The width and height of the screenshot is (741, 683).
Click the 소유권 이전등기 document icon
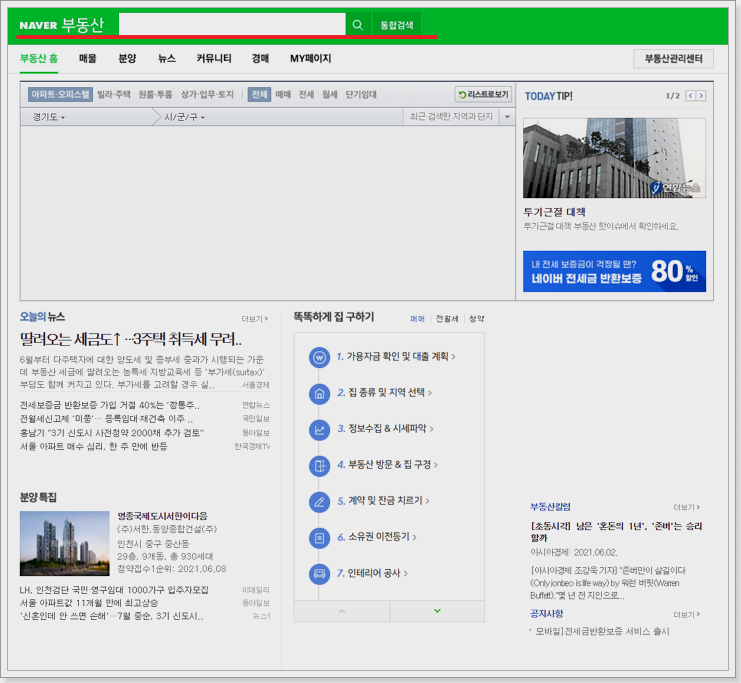319,538
